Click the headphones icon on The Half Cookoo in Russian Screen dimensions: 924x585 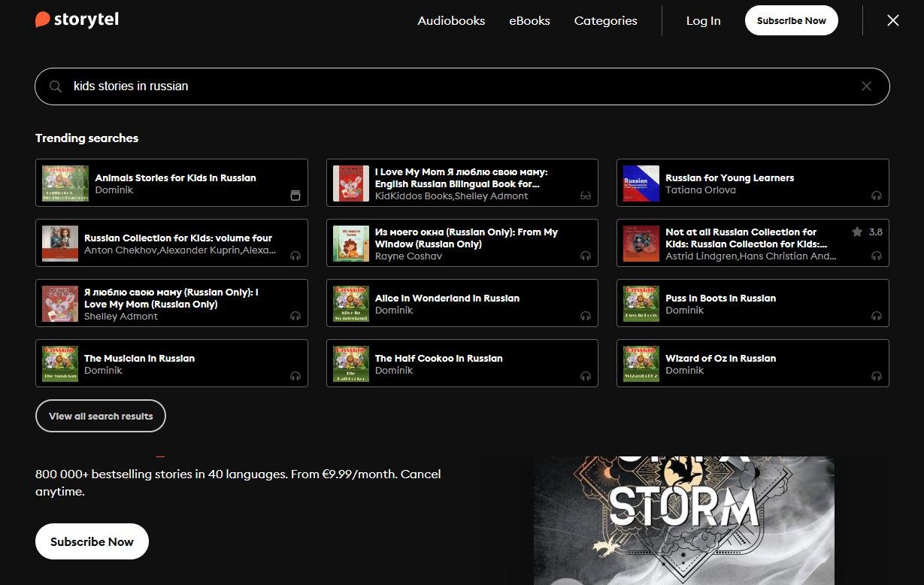(586, 376)
